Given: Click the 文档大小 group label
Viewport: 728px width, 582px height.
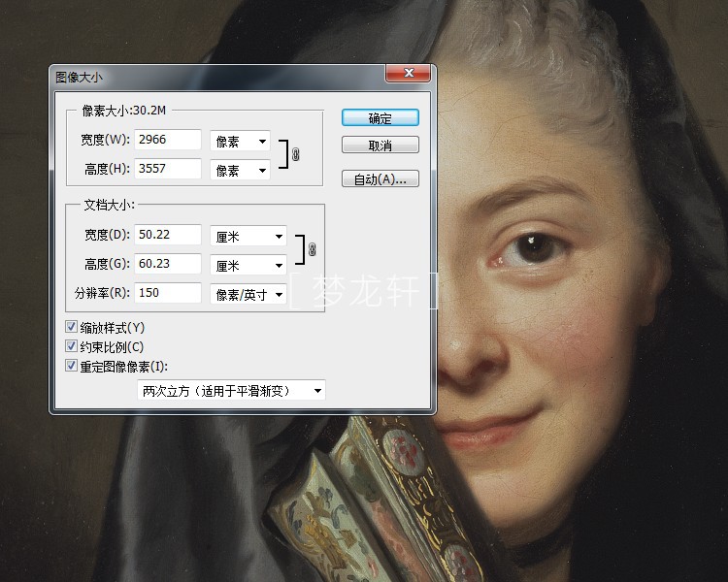Looking at the screenshot, I should point(109,205).
